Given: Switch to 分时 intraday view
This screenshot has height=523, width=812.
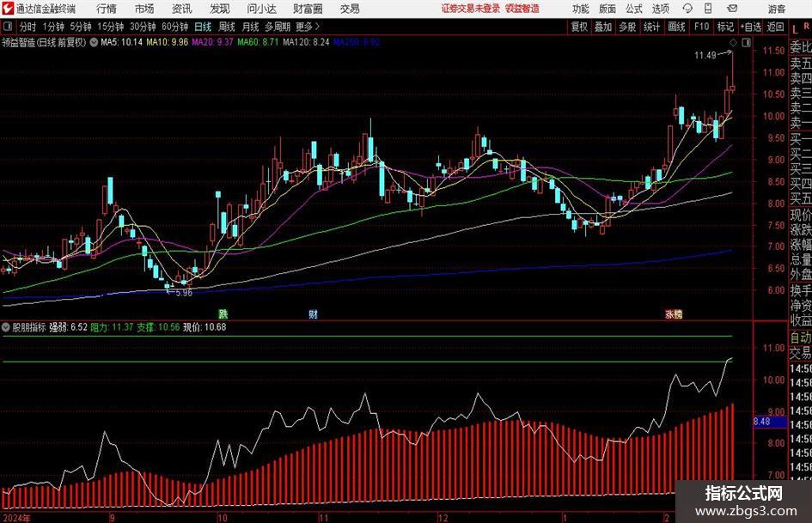Looking at the screenshot, I should click(x=27, y=27).
